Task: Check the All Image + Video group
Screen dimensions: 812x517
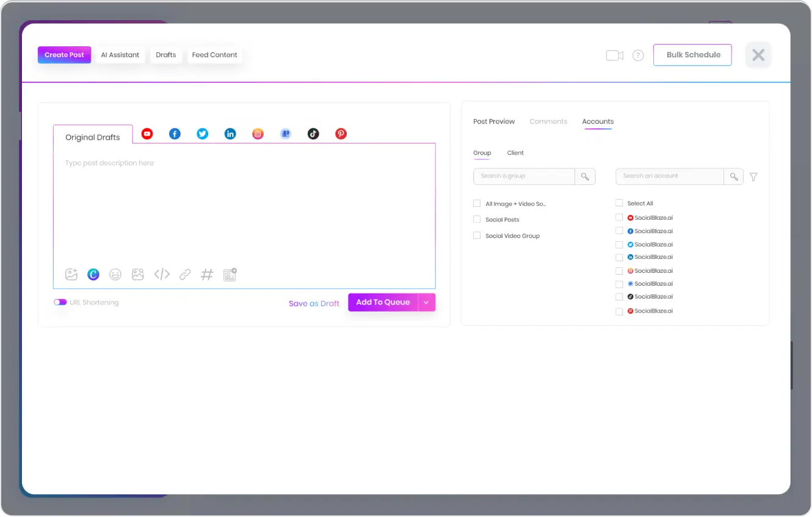Action: pos(477,203)
